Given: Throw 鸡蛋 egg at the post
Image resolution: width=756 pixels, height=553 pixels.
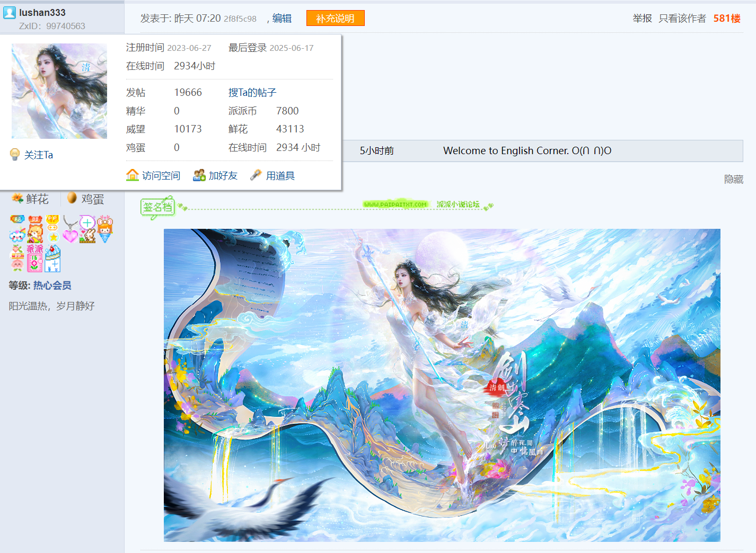Looking at the screenshot, I should (92, 199).
